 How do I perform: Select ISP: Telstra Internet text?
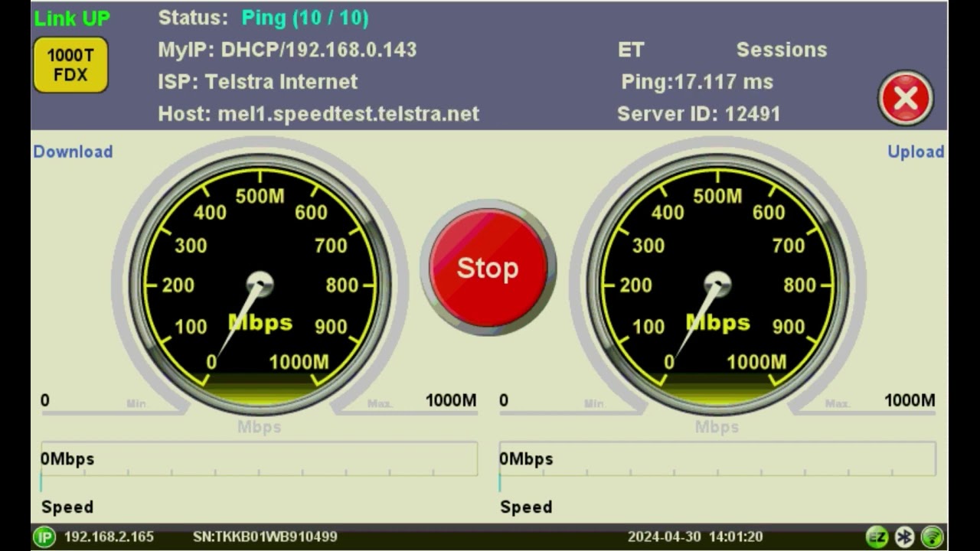point(257,82)
